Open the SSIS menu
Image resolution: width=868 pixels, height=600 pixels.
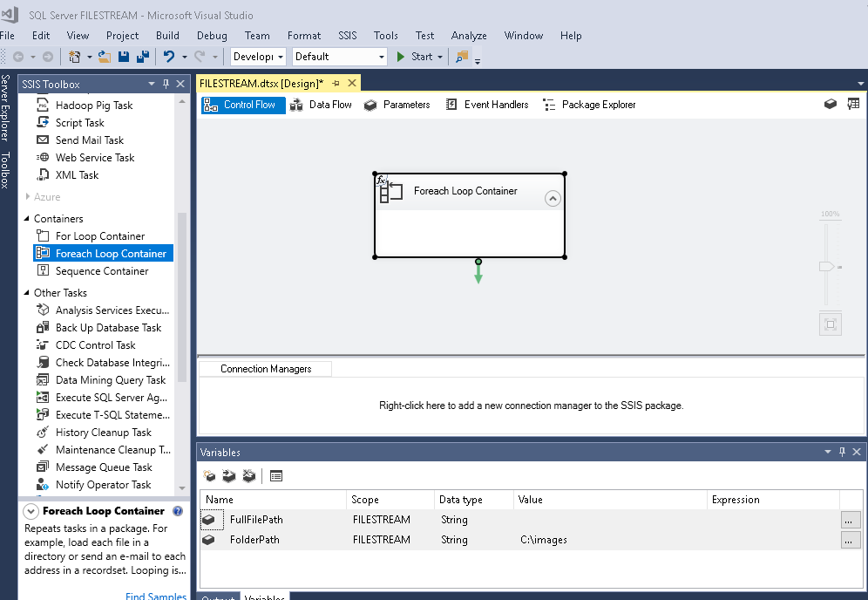tap(347, 36)
